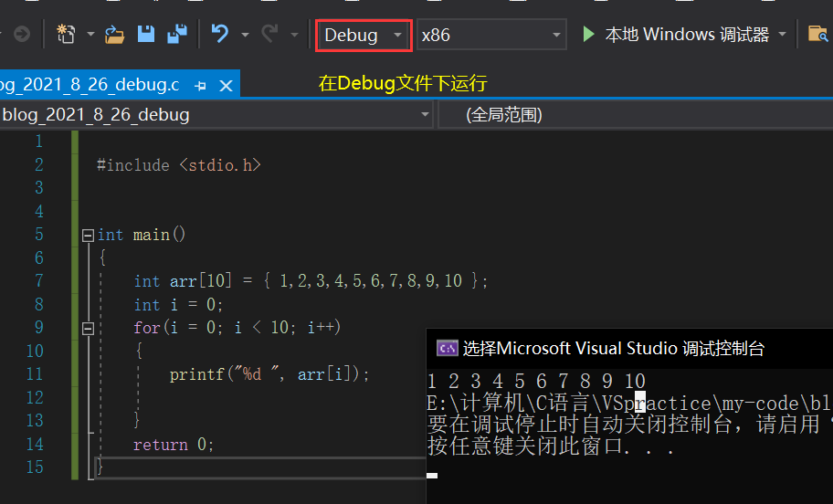
Task: Collapse the for loop outline block
Action: click(89, 329)
